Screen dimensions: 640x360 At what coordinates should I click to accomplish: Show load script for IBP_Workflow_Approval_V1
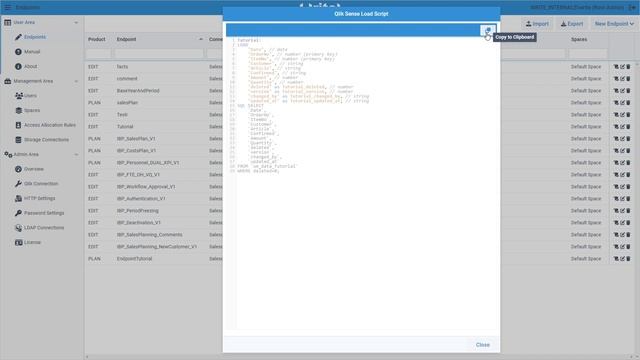pos(616,187)
